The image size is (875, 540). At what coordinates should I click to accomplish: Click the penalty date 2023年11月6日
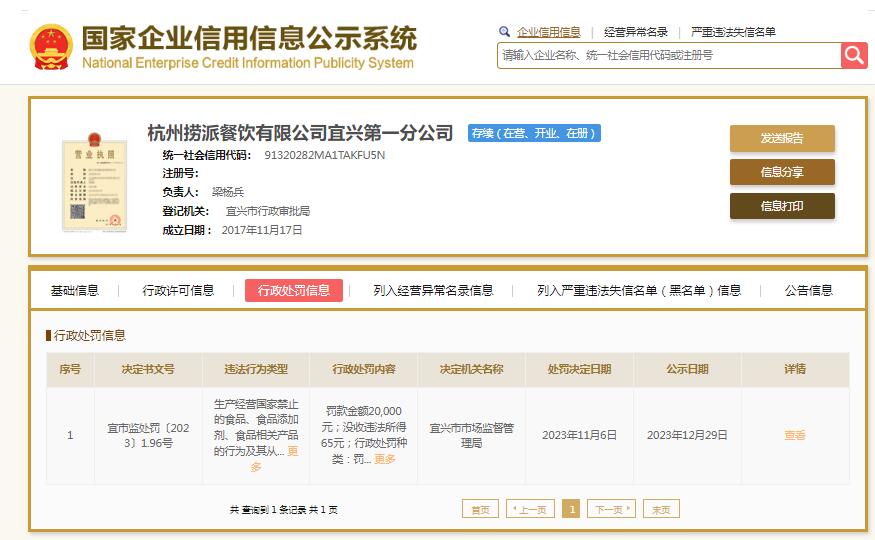[x=579, y=435]
